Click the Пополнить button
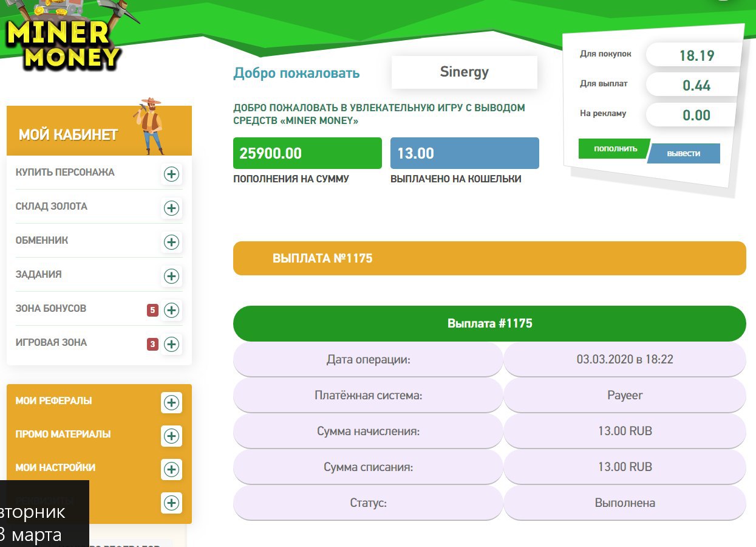Screen dimensions: 756x547 [x=615, y=149]
